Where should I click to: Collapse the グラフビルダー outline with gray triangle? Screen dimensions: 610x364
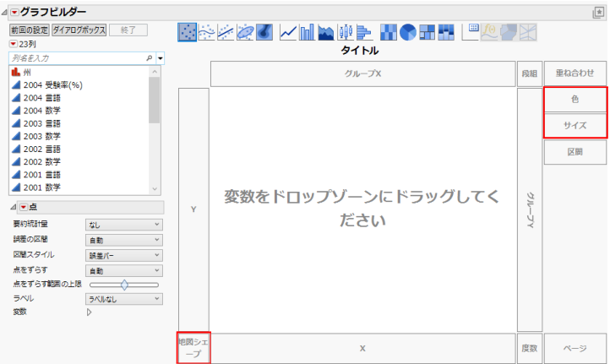(4, 13)
